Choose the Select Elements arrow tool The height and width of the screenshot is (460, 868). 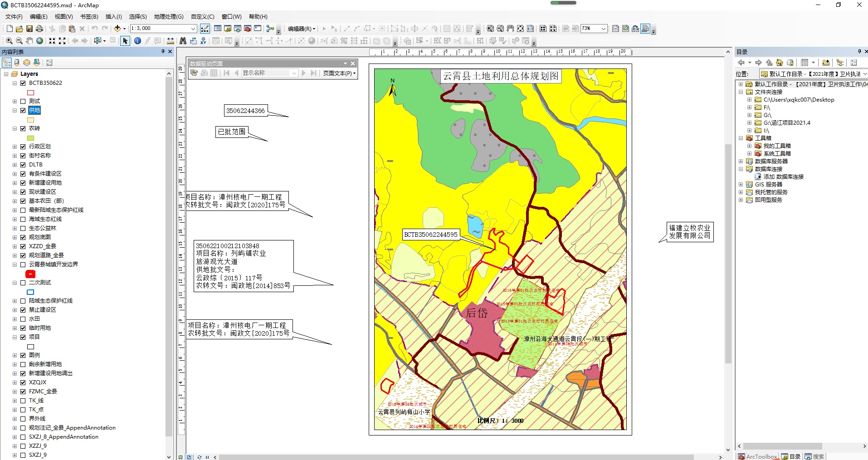coord(125,41)
